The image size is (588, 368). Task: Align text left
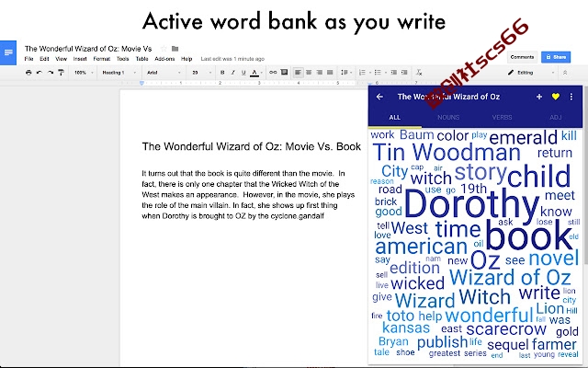298,73
